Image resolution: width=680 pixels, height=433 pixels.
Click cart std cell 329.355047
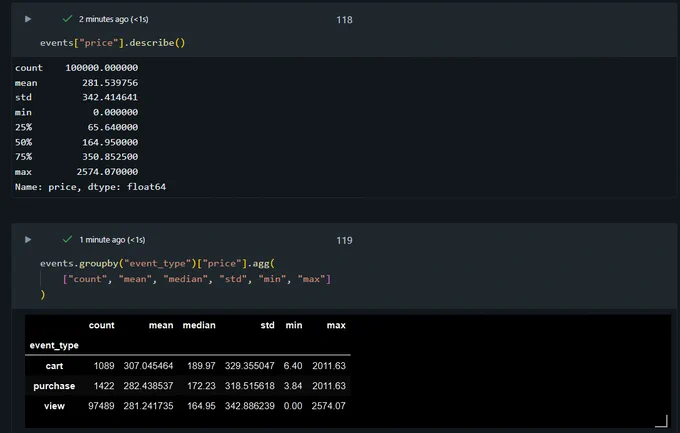pyautogui.click(x=250, y=366)
